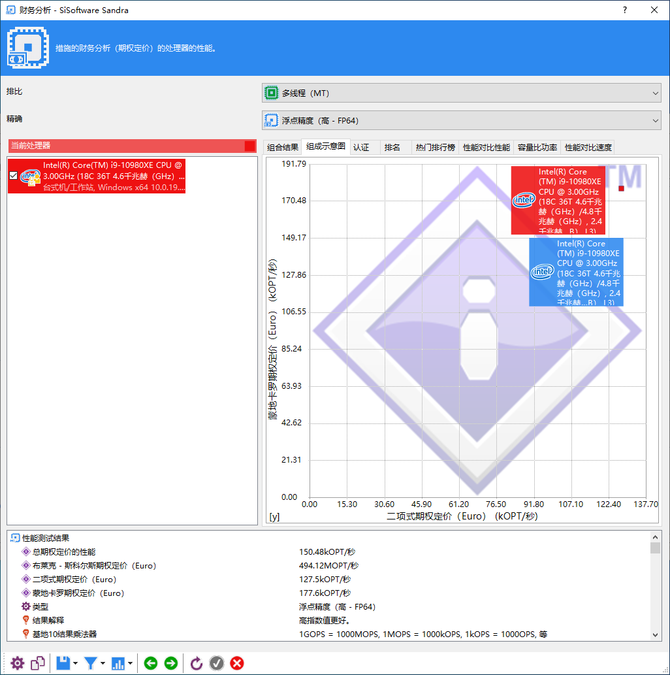Image resolution: width=670 pixels, height=675 pixels.
Task: Switch to the 组合结果 tab
Action: pos(282,148)
